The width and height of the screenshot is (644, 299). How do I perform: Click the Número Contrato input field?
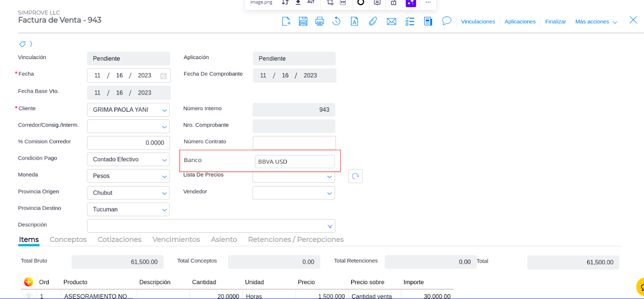click(x=294, y=143)
